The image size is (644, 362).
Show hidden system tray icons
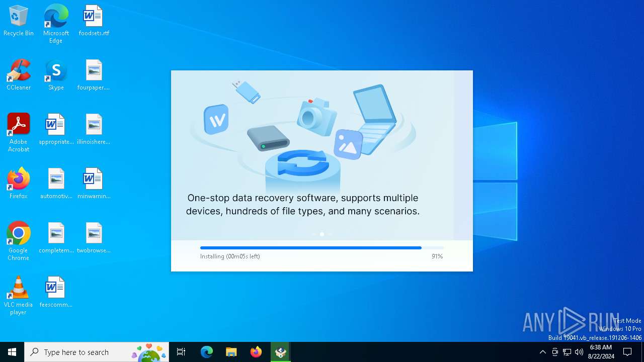coord(542,352)
